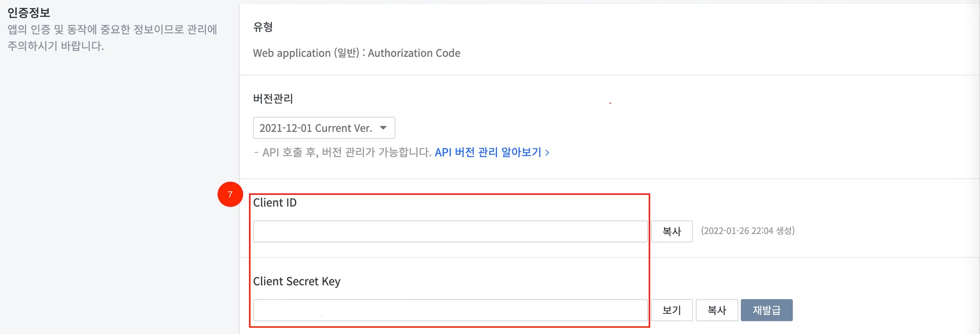This screenshot has width=980, height=334.
Task: Click the API 호출 후 helper text
Action: click(x=342, y=152)
